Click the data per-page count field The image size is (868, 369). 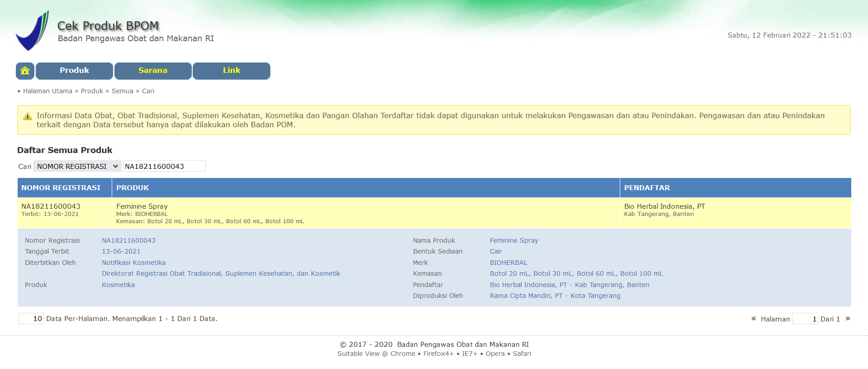coord(31,319)
